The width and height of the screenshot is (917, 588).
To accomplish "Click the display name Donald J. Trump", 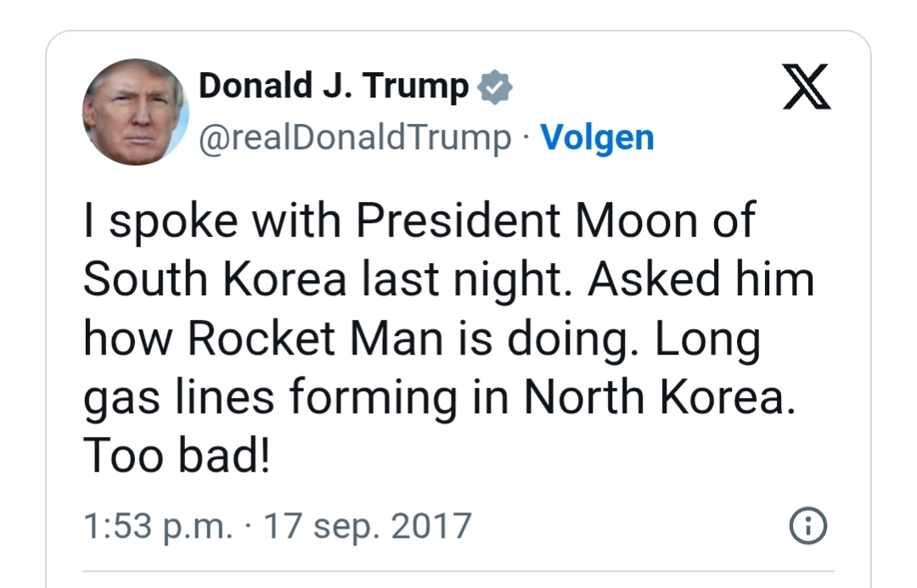I will [x=333, y=86].
